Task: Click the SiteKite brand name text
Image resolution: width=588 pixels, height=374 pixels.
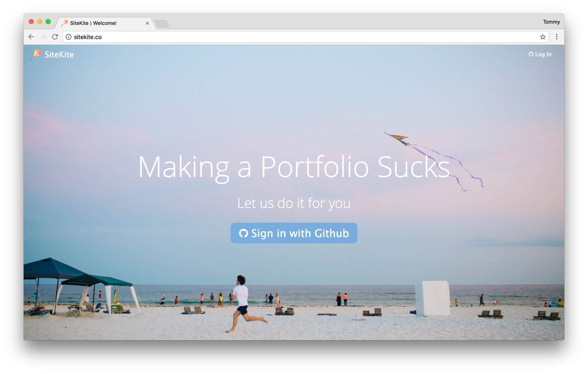Action: coord(59,55)
